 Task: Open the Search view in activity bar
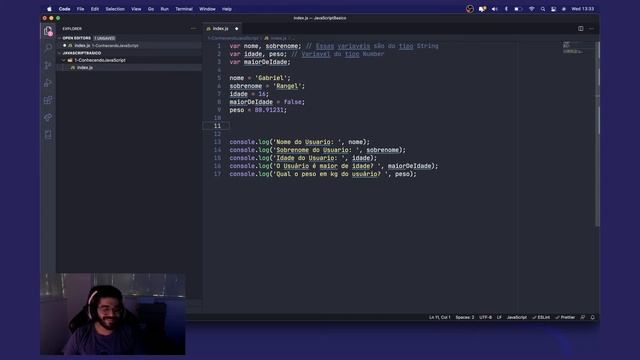(48, 48)
